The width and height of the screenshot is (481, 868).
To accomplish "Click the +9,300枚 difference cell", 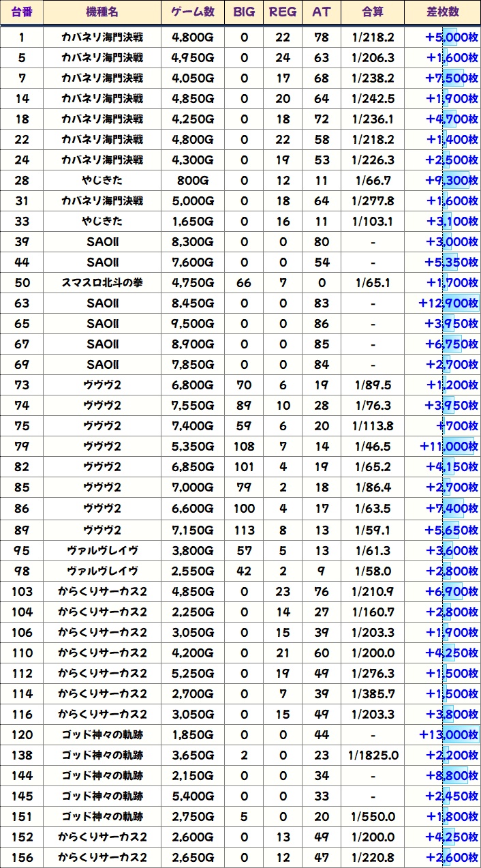I will 443,181.
